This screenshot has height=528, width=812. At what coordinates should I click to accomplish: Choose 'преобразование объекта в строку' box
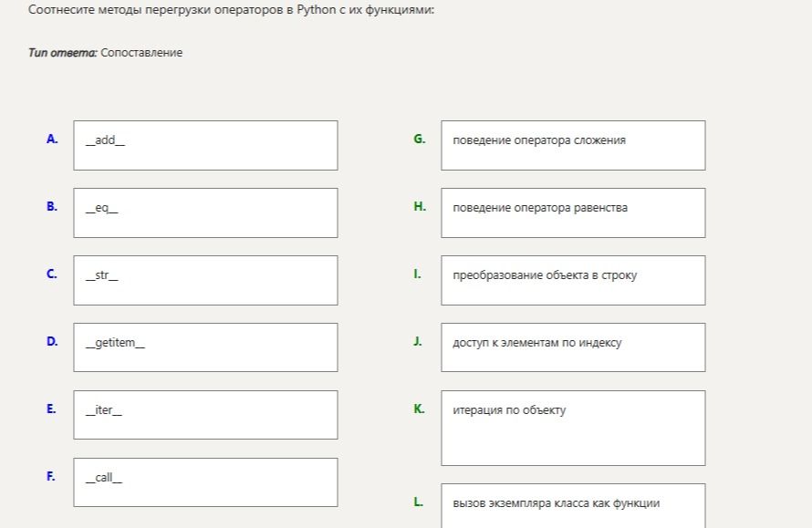pyautogui.click(x=573, y=280)
